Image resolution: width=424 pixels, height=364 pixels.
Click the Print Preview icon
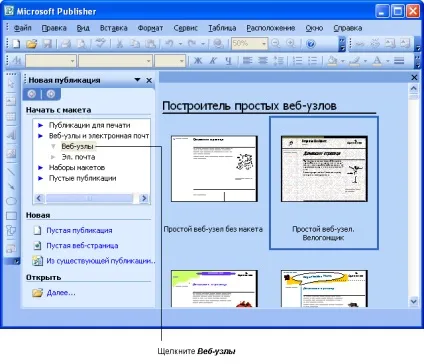pos(81,44)
